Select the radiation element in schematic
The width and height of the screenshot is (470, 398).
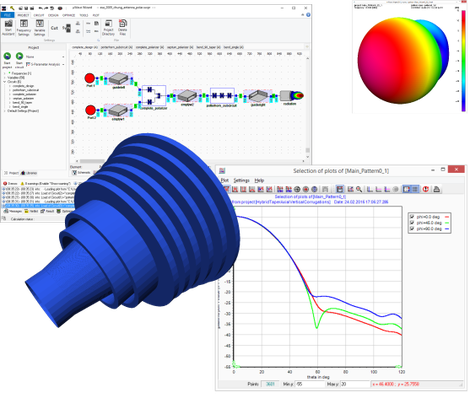click(x=291, y=96)
